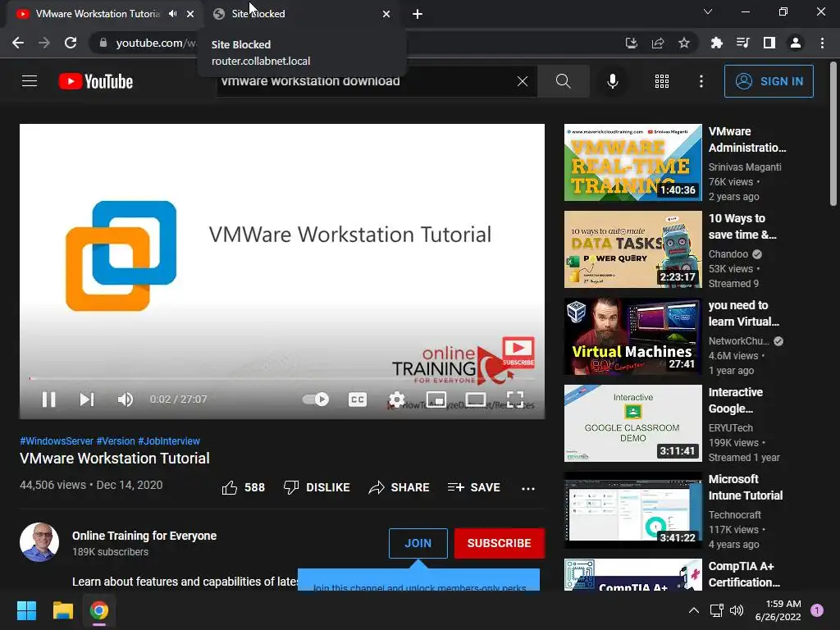This screenshot has width=840, height=630.
Task: Click the #WindowsServer hashtag
Action: tap(57, 441)
